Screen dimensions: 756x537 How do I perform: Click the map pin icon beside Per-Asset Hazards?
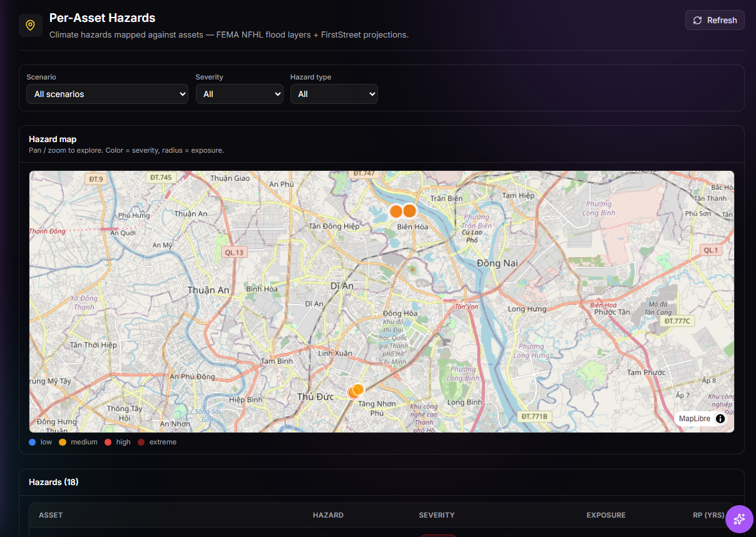click(30, 26)
